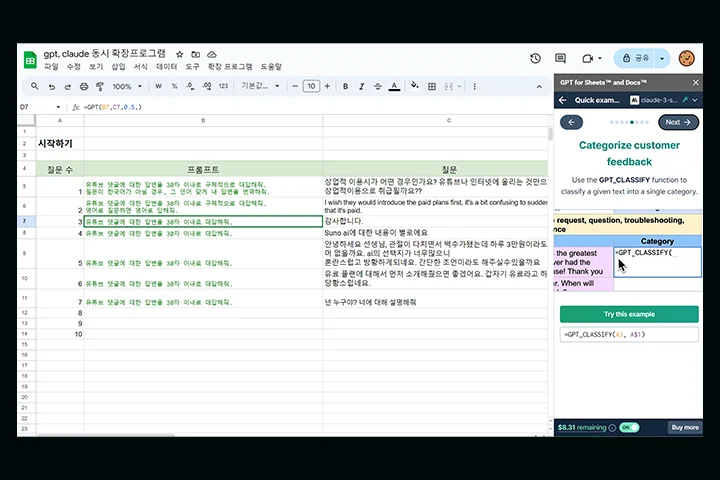Select cell containing 시작하기

(60, 144)
